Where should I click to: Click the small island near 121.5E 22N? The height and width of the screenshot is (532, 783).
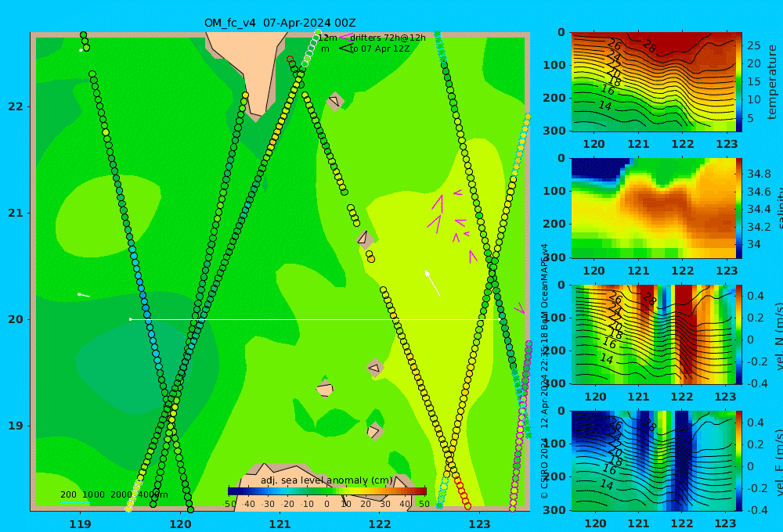(x=334, y=102)
